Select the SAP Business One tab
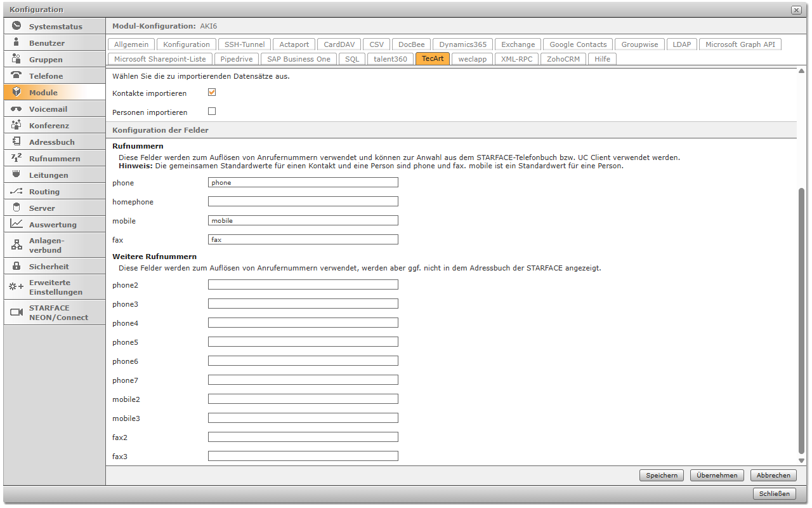 coord(299,58)
